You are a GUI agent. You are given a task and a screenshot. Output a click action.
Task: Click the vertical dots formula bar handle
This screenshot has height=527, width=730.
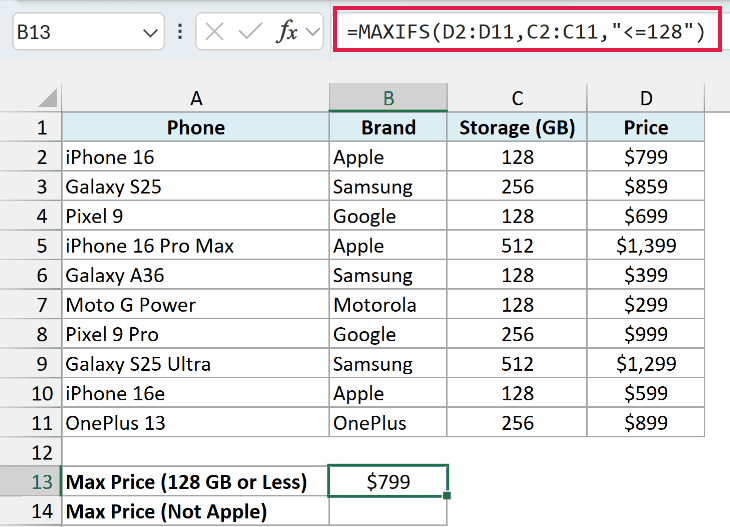(180, 32)
